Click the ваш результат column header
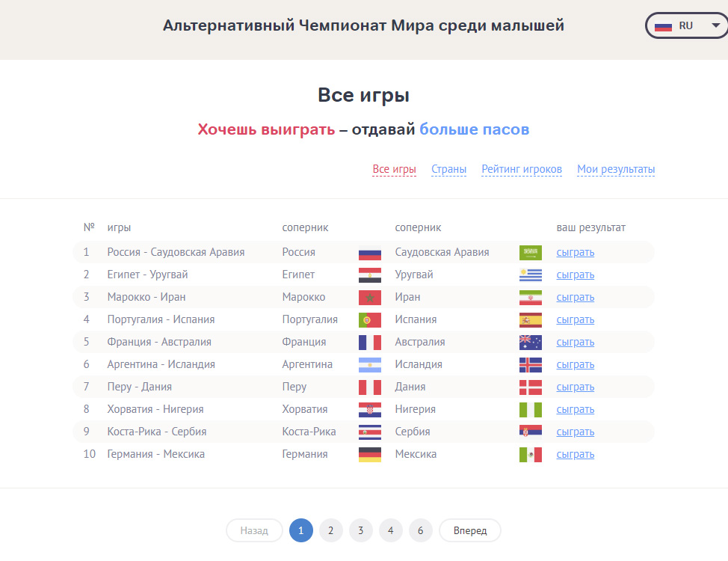The height and width of the screenshot is (561, 728). pos(591,227)
